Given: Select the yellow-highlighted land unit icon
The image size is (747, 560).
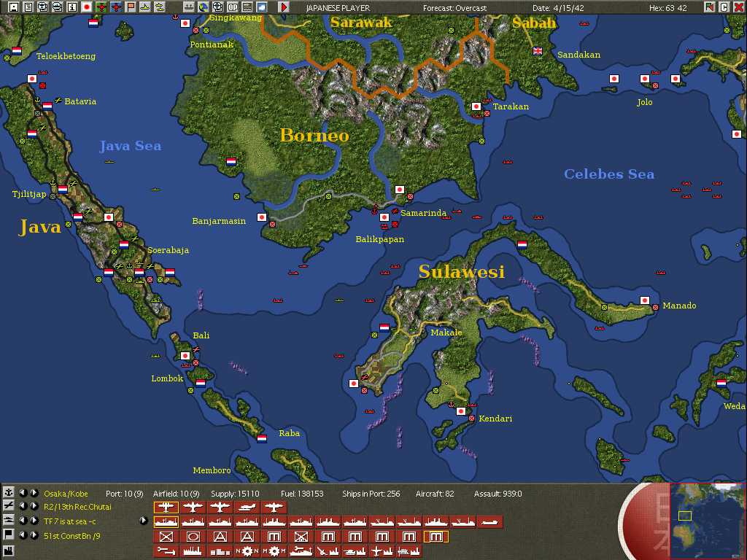Looking at the screenshot, I should click(436, 537).
